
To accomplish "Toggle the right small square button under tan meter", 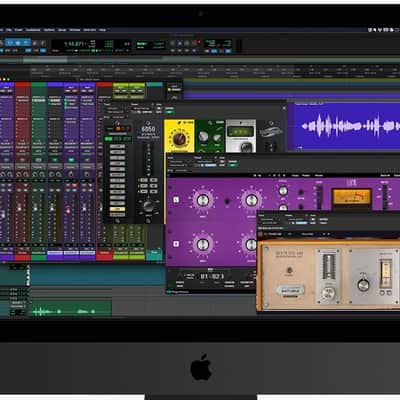I will [389, 293].
